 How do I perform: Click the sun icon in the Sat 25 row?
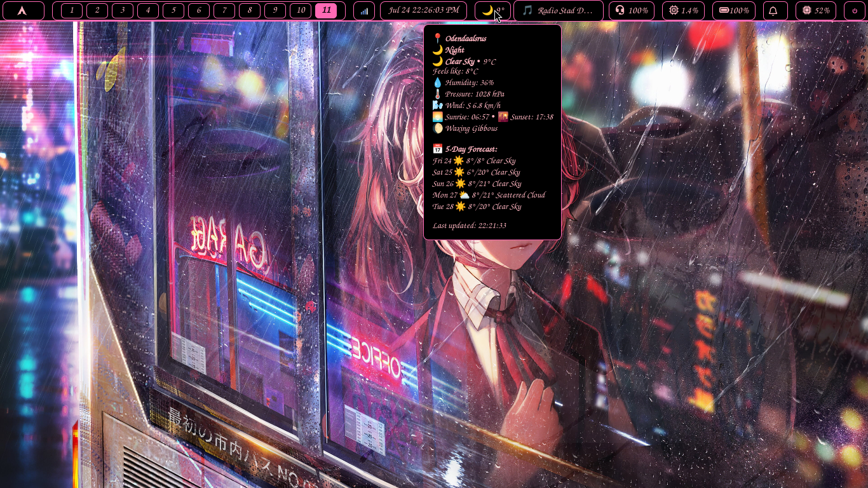[x=459, y=173]
